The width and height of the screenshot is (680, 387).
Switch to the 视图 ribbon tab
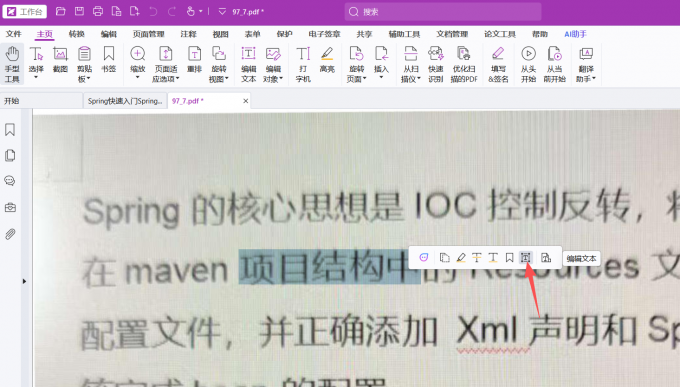point(220,34)
